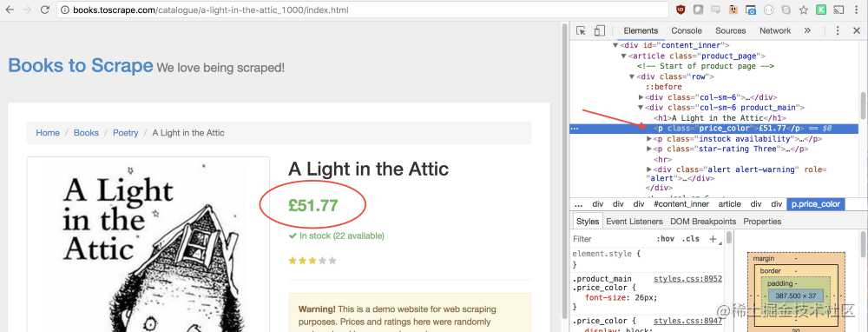868x332 pixels.
Task: Click article in the DevTools breadcrumb
Action: pos(730,204)
